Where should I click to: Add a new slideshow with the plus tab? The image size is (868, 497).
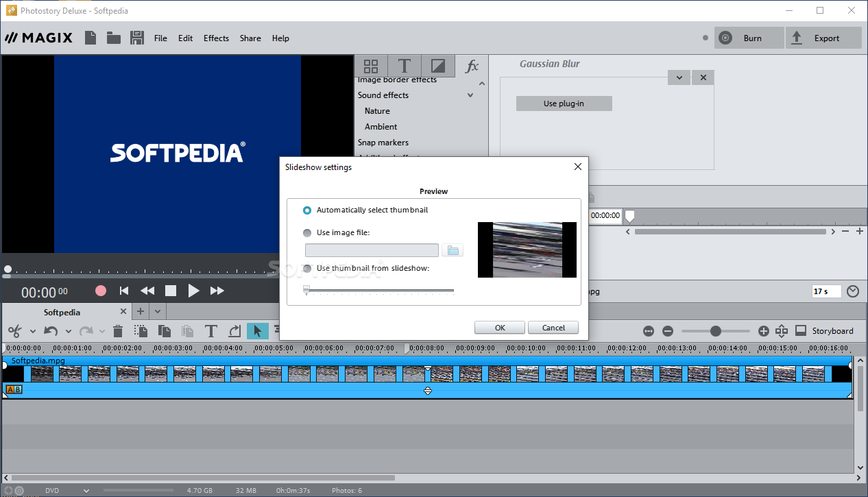(x=141, y=311)
